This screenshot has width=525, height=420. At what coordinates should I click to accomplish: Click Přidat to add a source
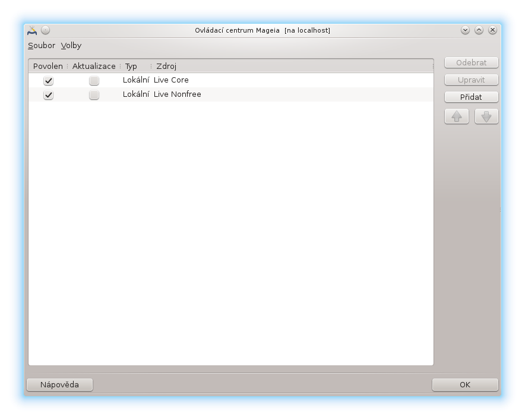coord(472,97)
